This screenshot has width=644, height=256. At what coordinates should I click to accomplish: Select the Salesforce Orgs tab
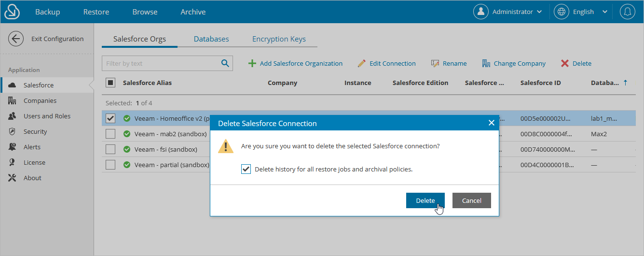tap(139, 39)
